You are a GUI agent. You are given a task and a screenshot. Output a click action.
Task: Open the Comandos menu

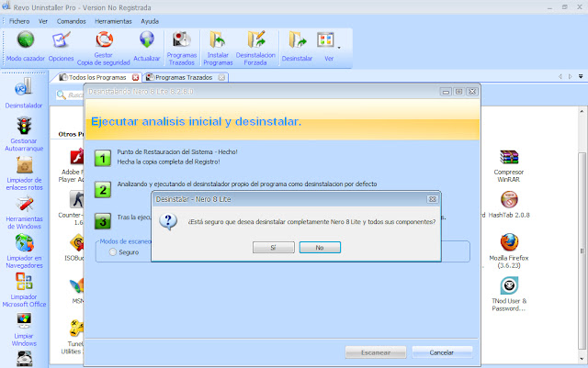click(72, 21)
